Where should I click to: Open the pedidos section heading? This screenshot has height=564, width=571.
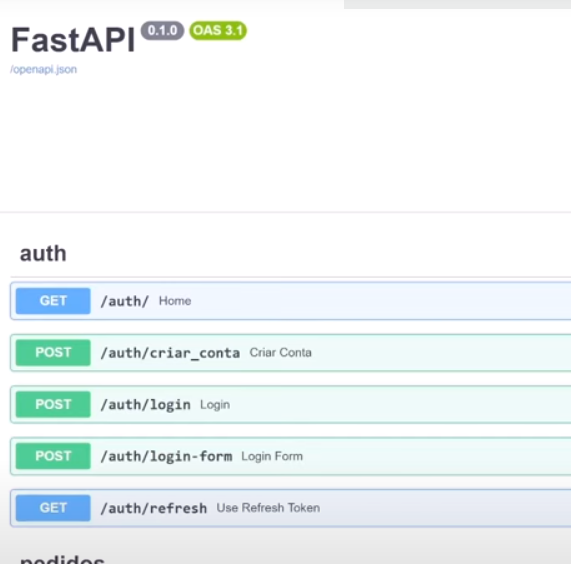pyautogui.click(x=62, y=559)
